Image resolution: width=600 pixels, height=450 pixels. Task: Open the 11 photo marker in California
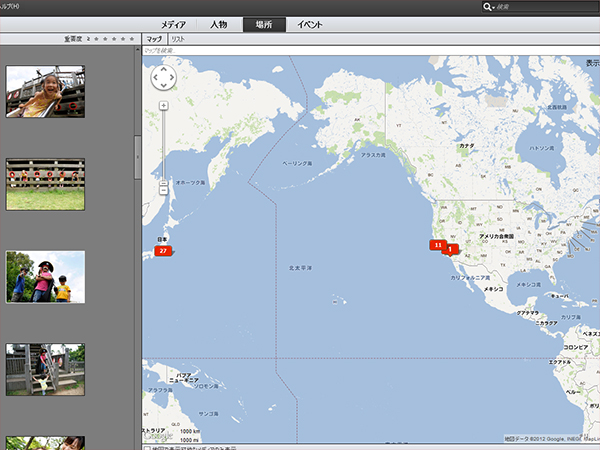pos(438,245)
